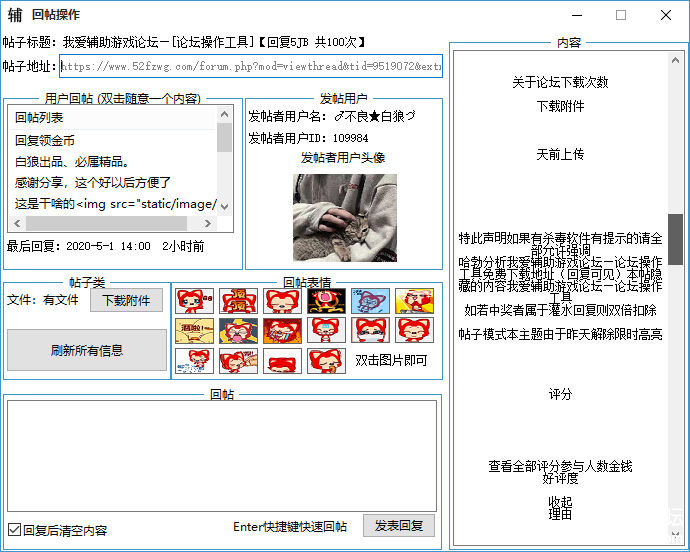
Task: Click the 帖子地址 URL input field
Action: (250, 67)
